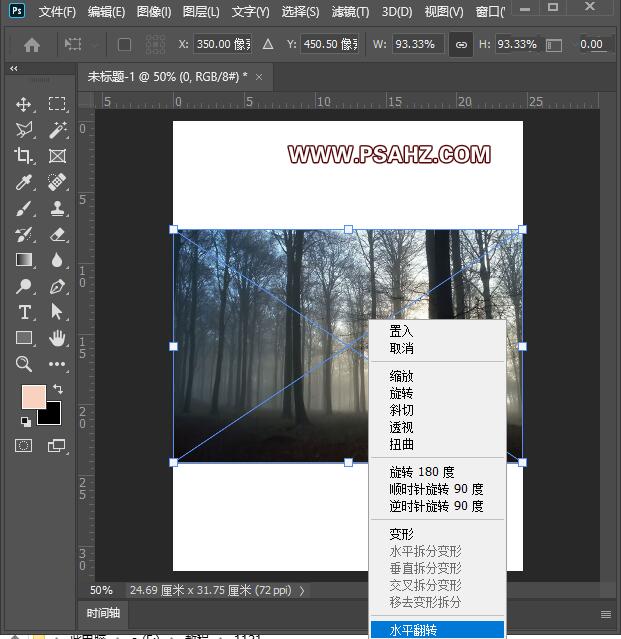Toggle the maintain aspect ratio link
This screenshot has height=639, width=621.
click(461, 44)
